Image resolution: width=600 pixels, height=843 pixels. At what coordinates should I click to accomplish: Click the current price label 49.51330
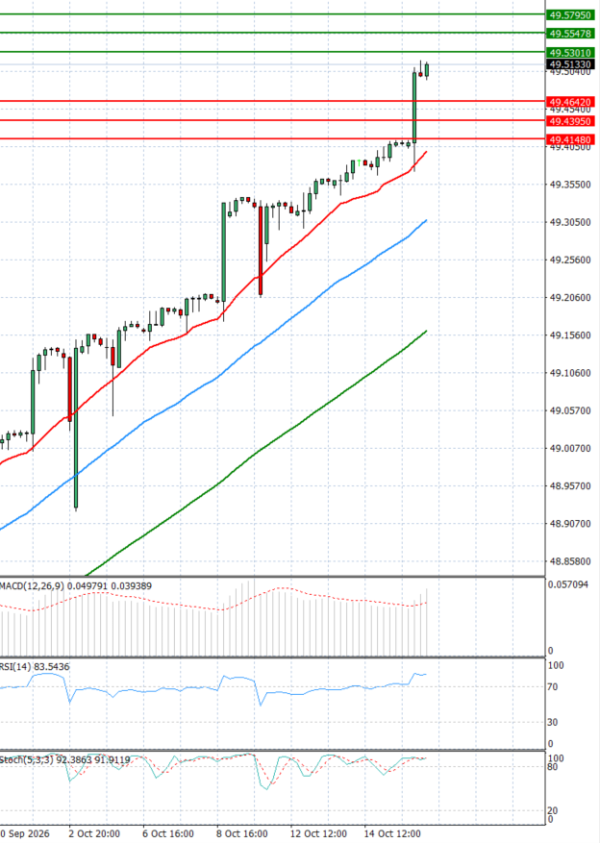click(570, 65)
